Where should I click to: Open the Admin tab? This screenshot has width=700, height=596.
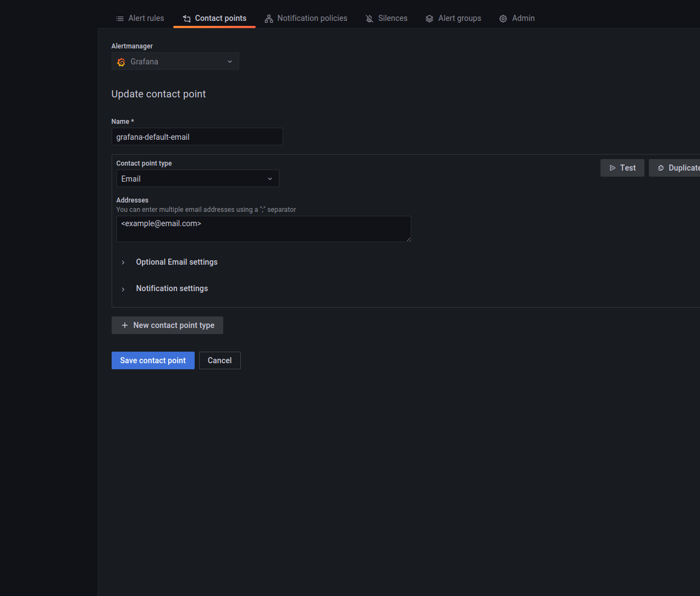pos(517,18)
